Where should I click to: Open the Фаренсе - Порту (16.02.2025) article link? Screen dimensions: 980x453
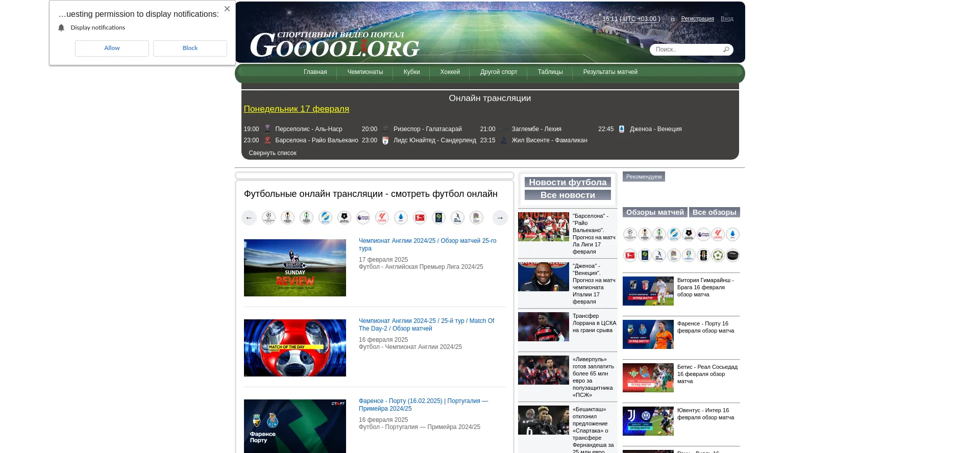(423, 405)
